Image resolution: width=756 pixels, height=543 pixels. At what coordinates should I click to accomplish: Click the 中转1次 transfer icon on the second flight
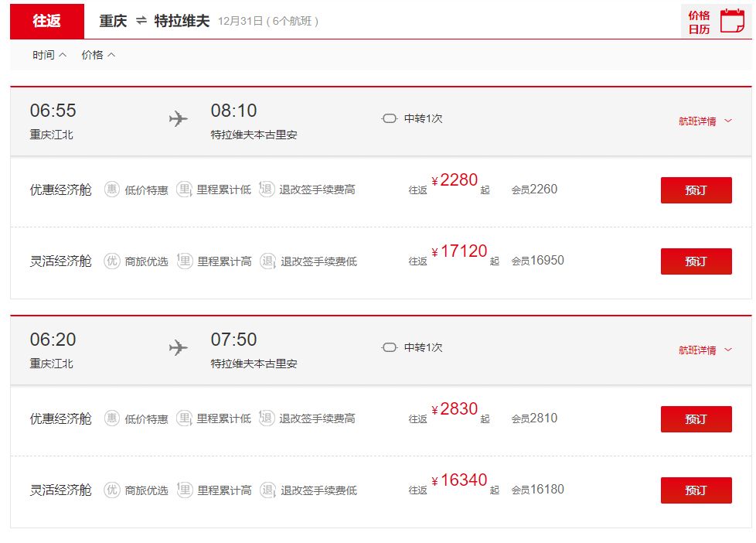(390, 347)
